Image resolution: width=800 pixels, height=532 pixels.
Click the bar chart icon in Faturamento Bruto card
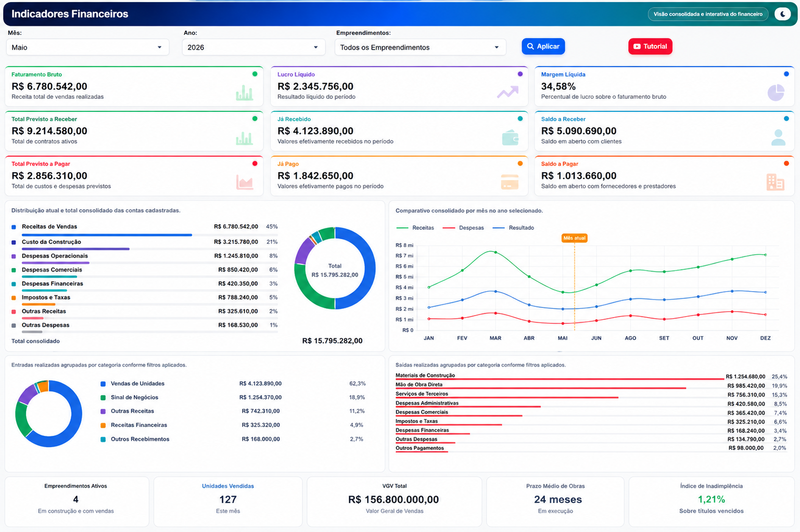point(244,93)
